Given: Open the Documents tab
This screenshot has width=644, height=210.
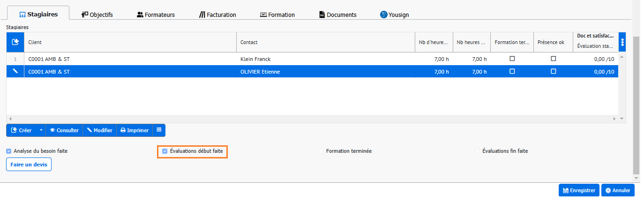Looking at the screenshot, I should pos(337,15).
